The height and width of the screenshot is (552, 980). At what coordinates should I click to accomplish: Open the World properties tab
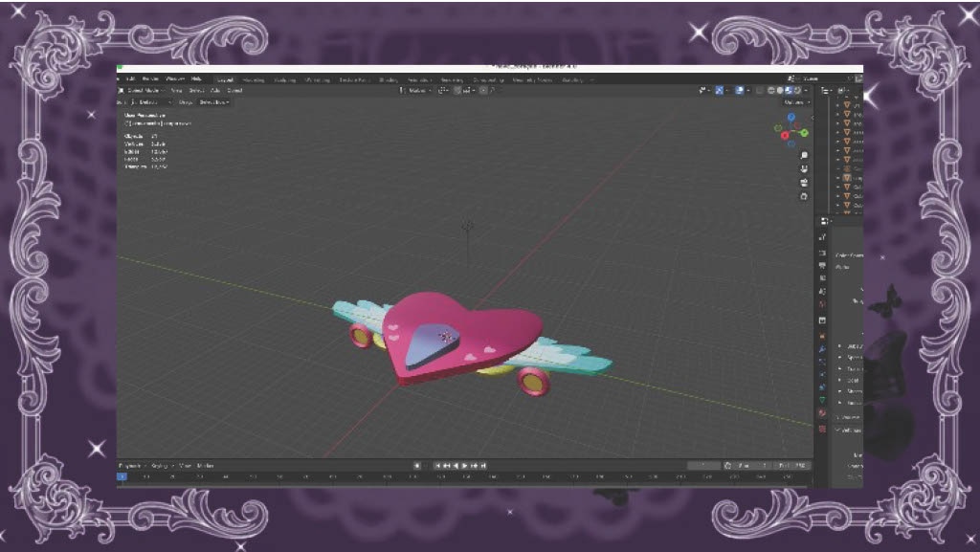tap(822, 305)
